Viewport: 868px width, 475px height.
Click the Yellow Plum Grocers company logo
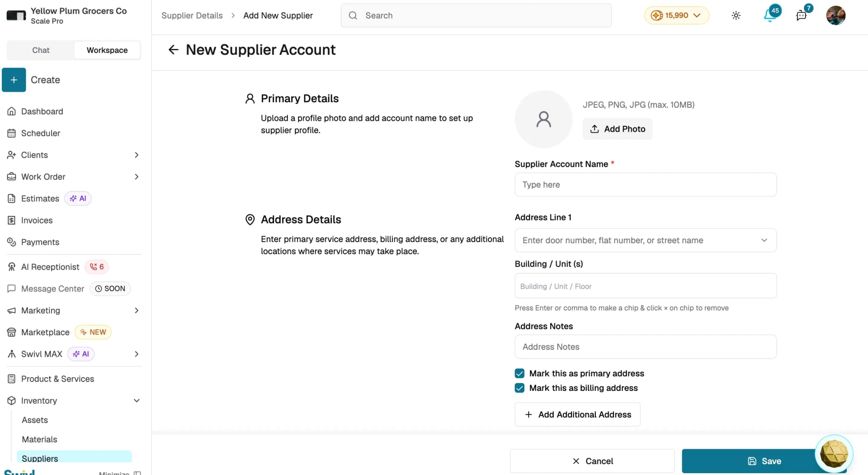(x=16, y=15)
